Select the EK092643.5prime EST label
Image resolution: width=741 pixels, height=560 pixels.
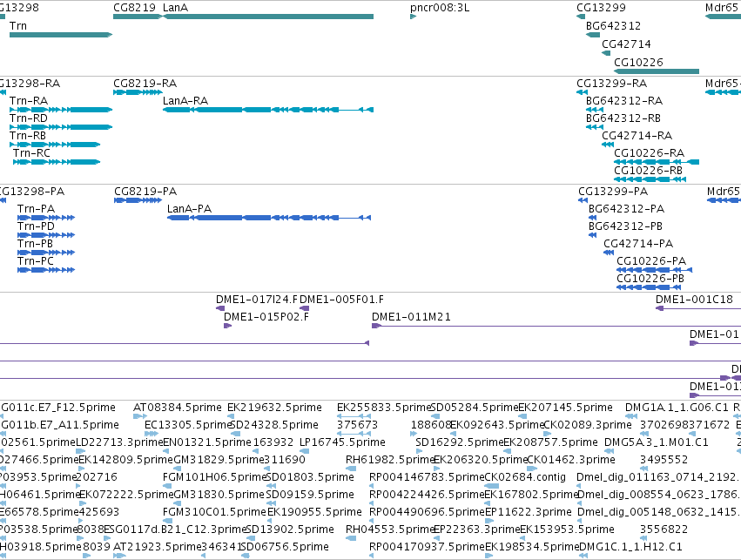[497, 425]
